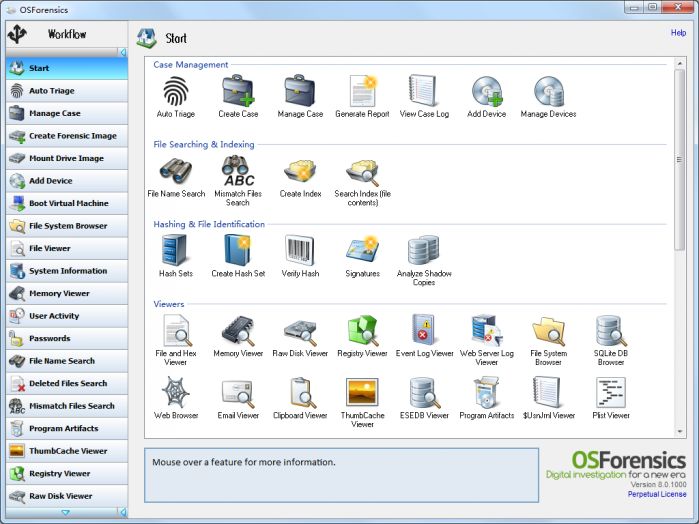Open the SQLite DB Browser icon
Image resolution: width=699 pixels, height=524 pixels.
tap(611, 331)
